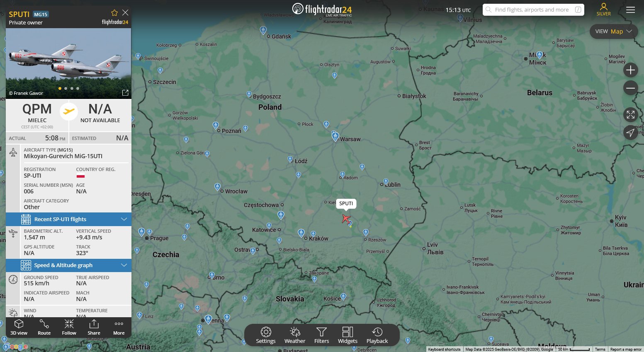Click the Košice airport pin
The image size is (644, 352).
343,297
